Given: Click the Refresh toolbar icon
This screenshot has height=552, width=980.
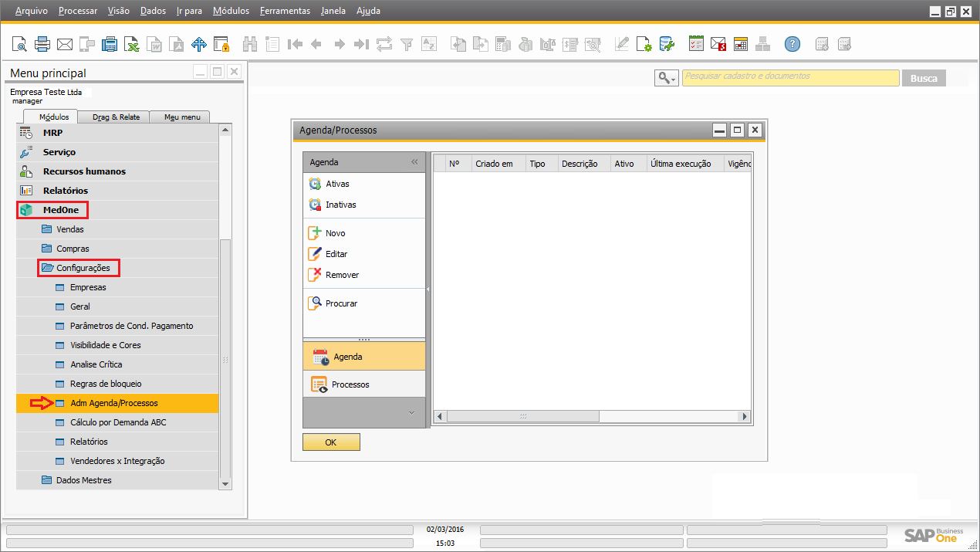Looking at the screenshot, I should tap(384, 44).
